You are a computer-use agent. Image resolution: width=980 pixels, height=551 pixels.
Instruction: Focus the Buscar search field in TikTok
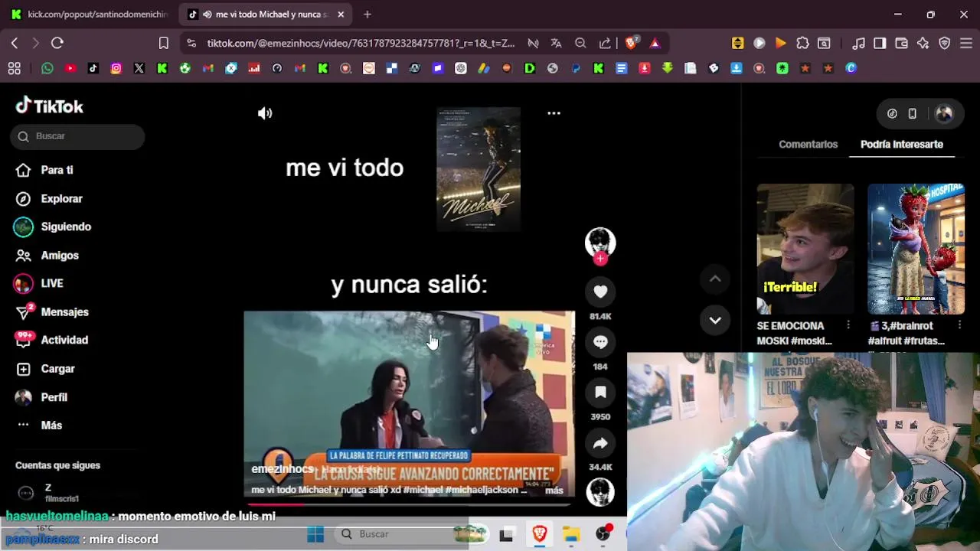pyautogui.click(x=77, y=136)
